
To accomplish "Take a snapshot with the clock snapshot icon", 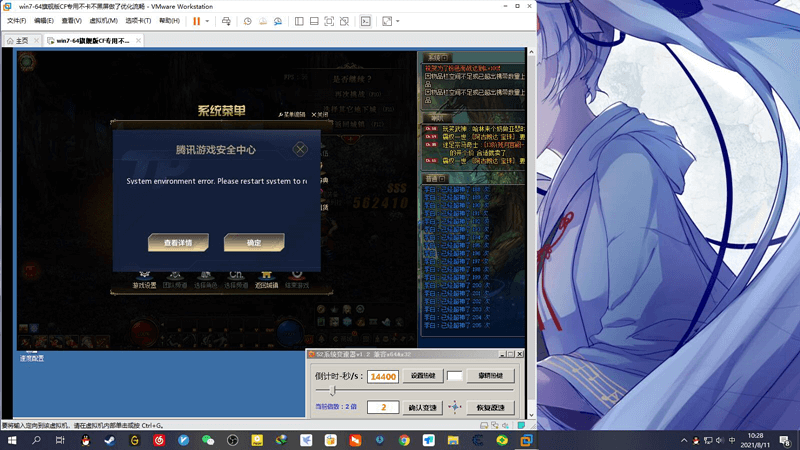I will tap(247, 21).
